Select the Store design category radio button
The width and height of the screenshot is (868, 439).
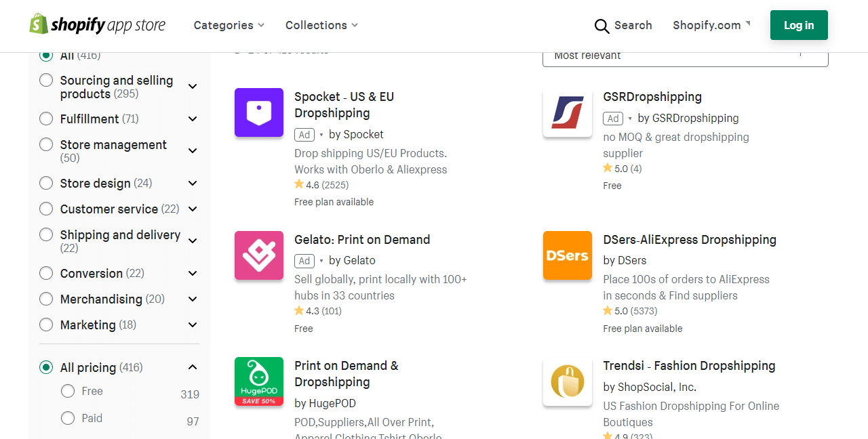click(x=46, y=183)
